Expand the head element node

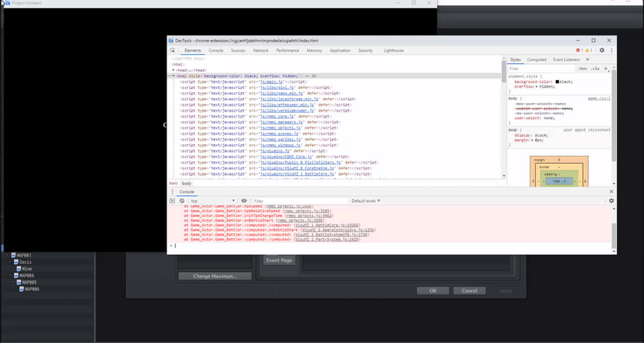pyautogui.click(x=173, y=70)
